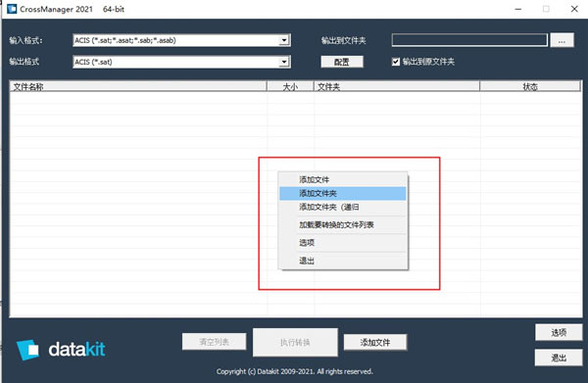Click the datakit logo
Screen dimensions: 588x383
pos(61,350)
